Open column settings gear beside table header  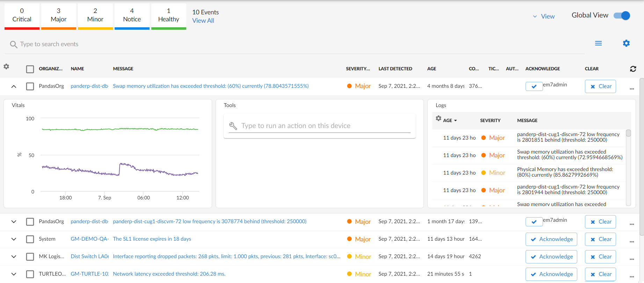coord(6,66)
